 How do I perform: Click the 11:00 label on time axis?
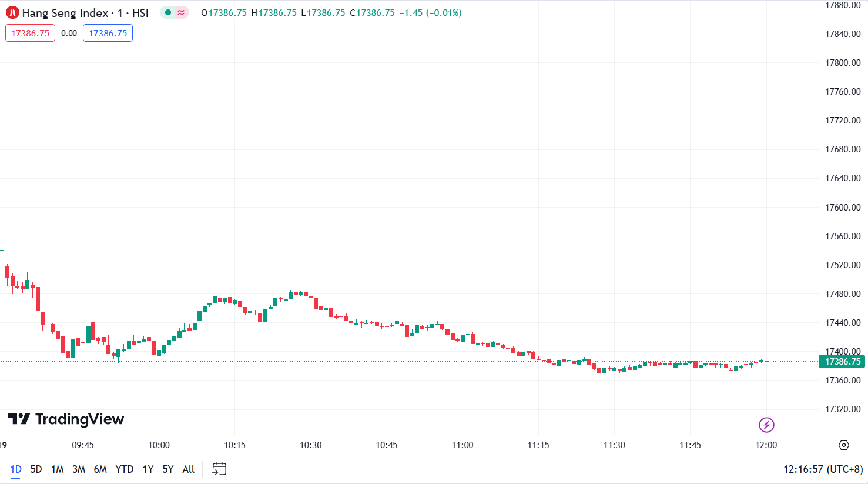(463, 445)
